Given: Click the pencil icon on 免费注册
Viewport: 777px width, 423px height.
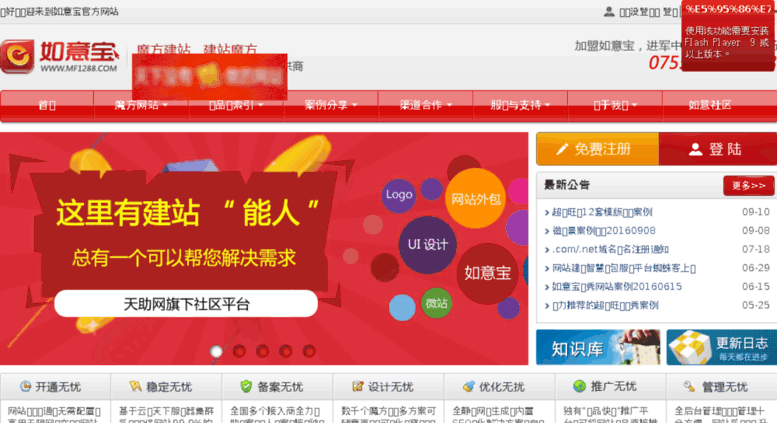Looking at the screenshot, I should pyautogui.click(x=562, y=149).
